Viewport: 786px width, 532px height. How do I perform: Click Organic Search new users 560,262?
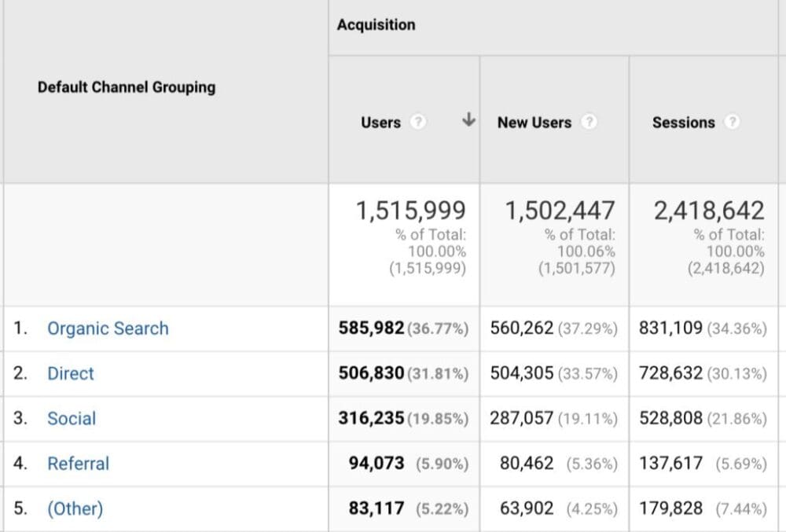coord(522,328)
